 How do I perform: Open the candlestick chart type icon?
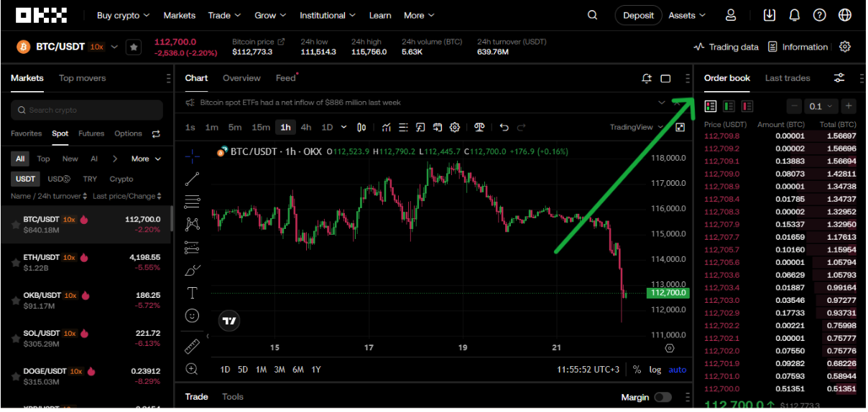point(361,127)
